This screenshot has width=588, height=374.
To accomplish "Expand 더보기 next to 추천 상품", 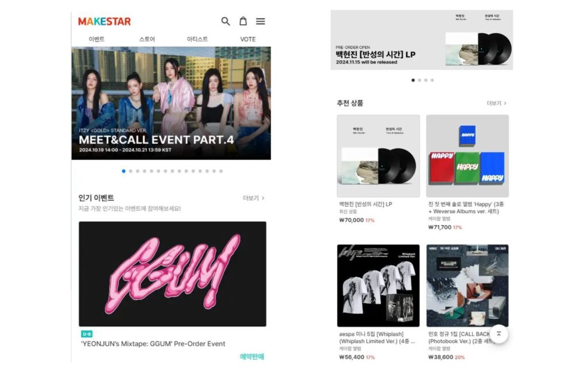I will [496, 103].
